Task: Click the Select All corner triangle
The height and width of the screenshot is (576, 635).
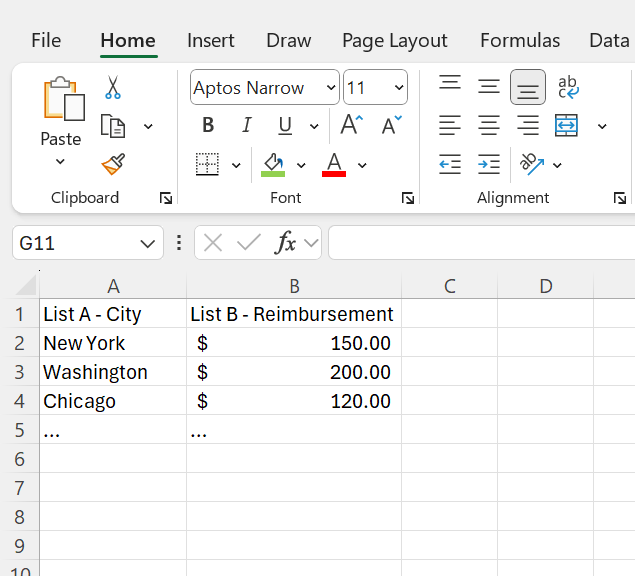Action: point(26,285)
